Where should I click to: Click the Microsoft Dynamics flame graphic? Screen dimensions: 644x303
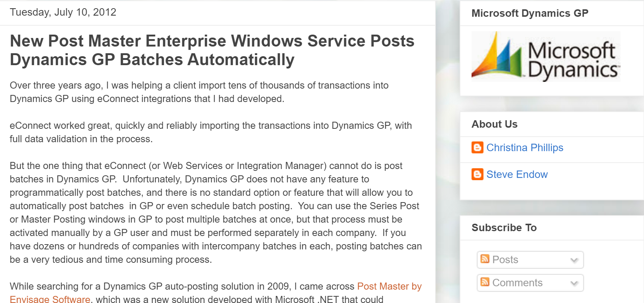(499, 56)
